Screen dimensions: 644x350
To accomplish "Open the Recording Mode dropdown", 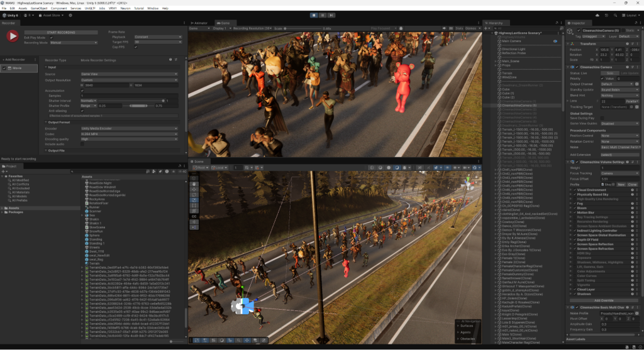I will pos(74,43).
